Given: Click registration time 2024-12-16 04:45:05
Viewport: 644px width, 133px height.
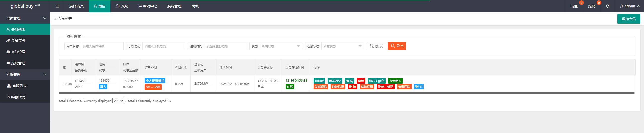Looking at the screenshot, I should point(235,84).
